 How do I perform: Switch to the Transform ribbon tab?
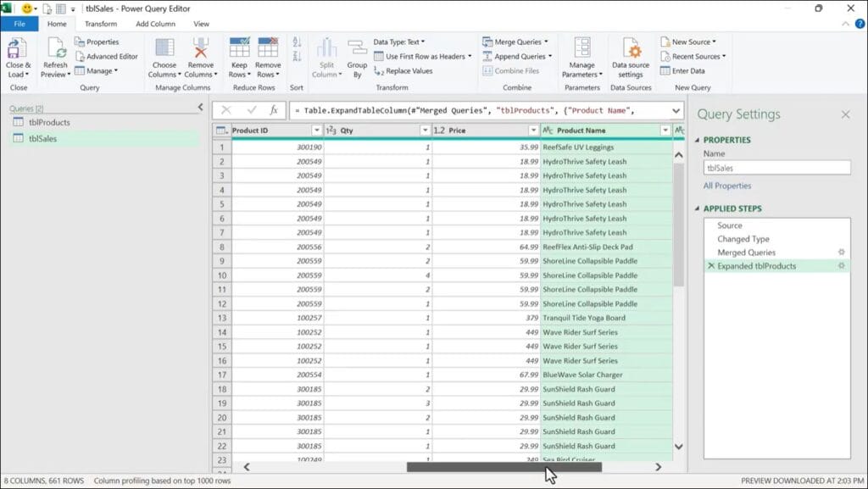[x=101, y=24]
